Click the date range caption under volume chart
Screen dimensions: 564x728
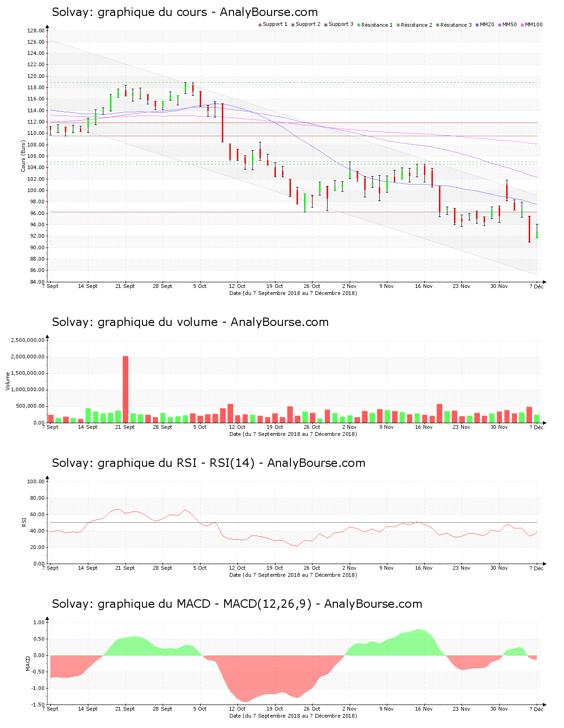293,434
